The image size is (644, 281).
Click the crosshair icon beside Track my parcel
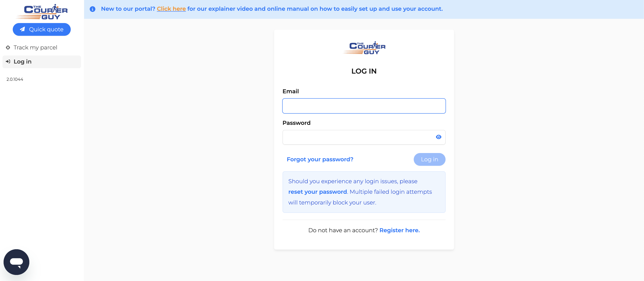click(x=8, y=47)
